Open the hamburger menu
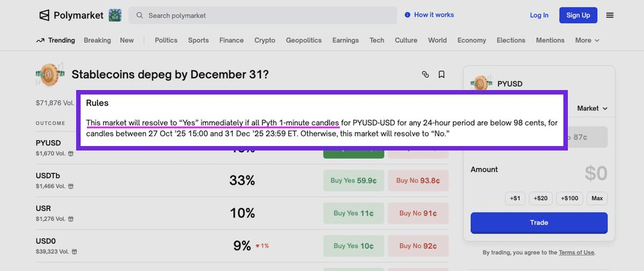644x271 pixels. coord(610,15)
